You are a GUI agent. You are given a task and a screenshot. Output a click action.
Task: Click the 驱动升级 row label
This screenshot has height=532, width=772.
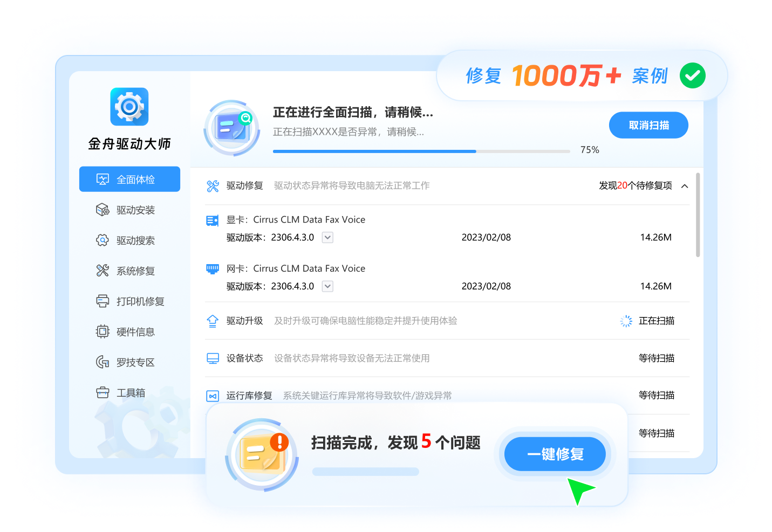point(244,321)
